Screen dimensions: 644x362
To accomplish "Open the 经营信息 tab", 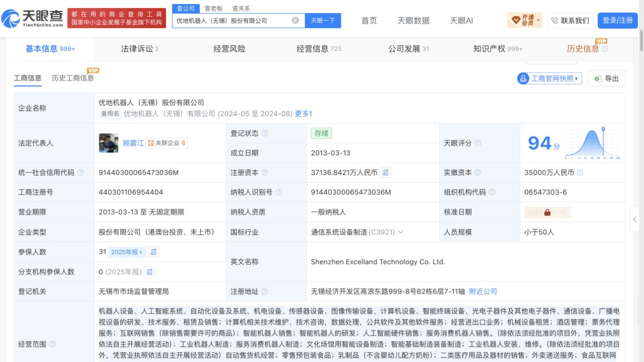I will point(319,49).
